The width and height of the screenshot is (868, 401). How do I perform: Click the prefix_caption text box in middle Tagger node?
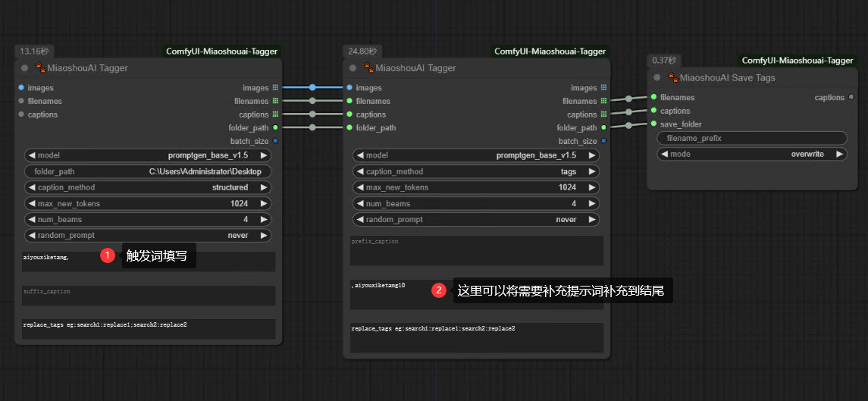pyautogui.click(x=476, y=251)
